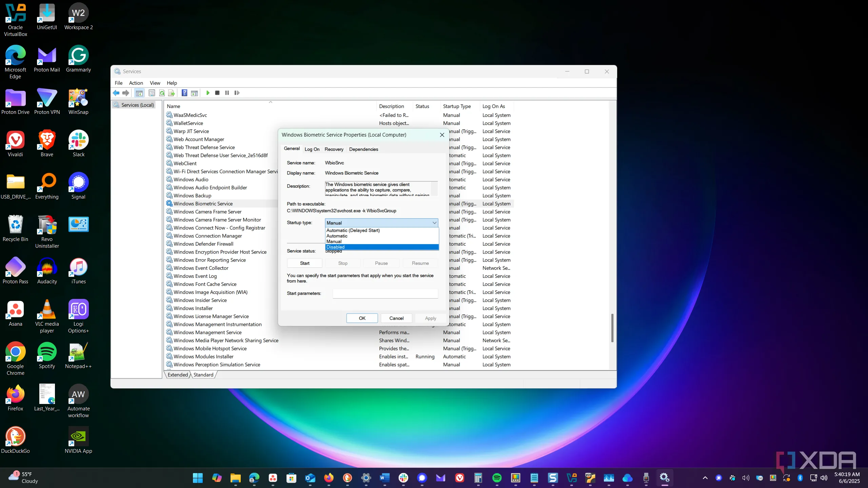
Task: Click the blue Back arrow in toolbar
Action: [x=116, y=93]
